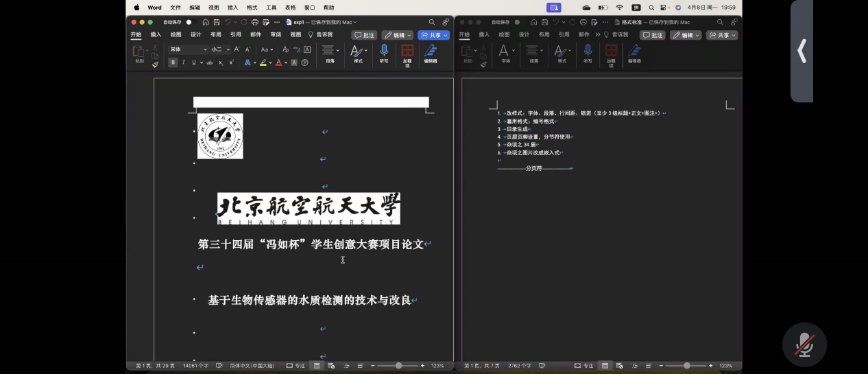Open the font name dropdown showing 宋体

[188, 49]
